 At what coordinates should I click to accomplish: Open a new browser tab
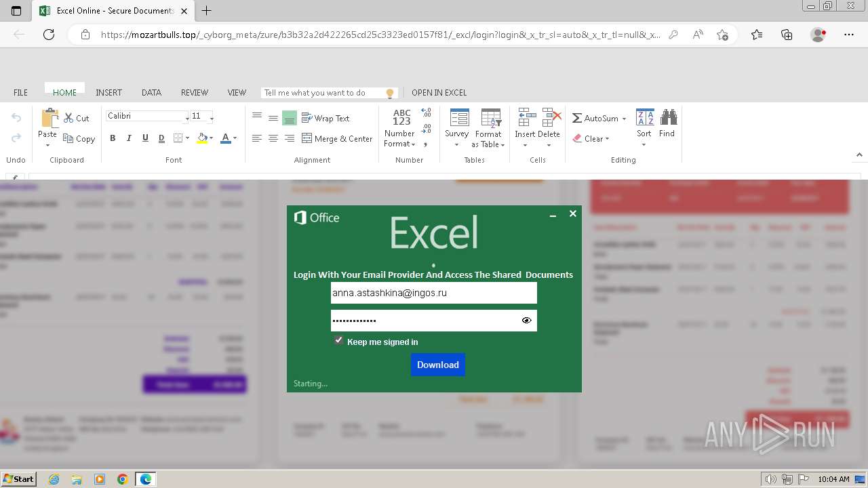[207, 10]
